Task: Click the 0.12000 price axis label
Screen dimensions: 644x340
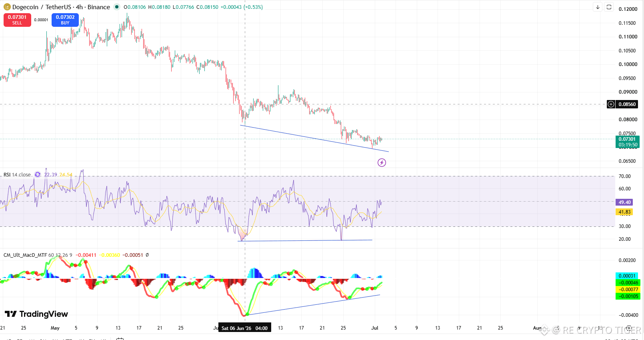Action: [x=628, y=9]
